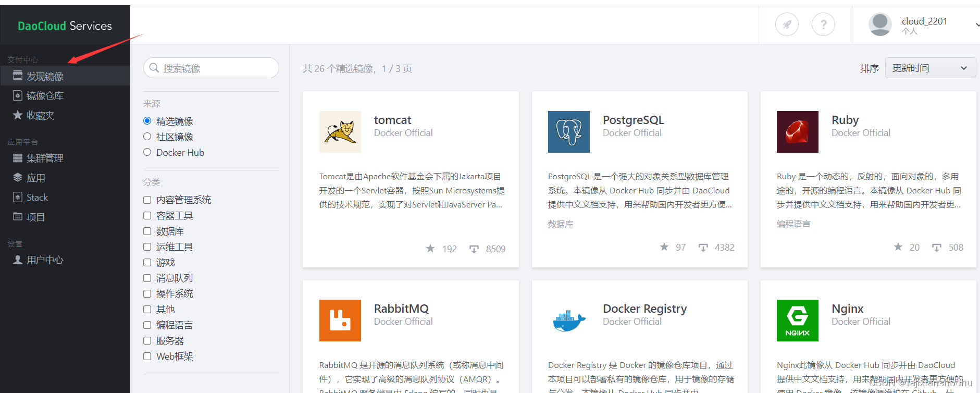Check the 消息队列 category checkbox
The image size is (980, 393).
coord(147,278)
